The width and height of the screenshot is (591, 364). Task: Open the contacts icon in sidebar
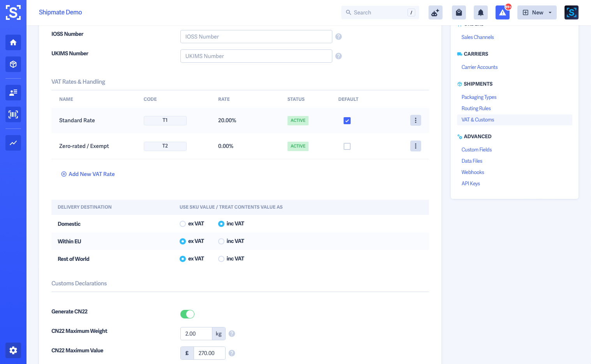click(x=13, y=93)
